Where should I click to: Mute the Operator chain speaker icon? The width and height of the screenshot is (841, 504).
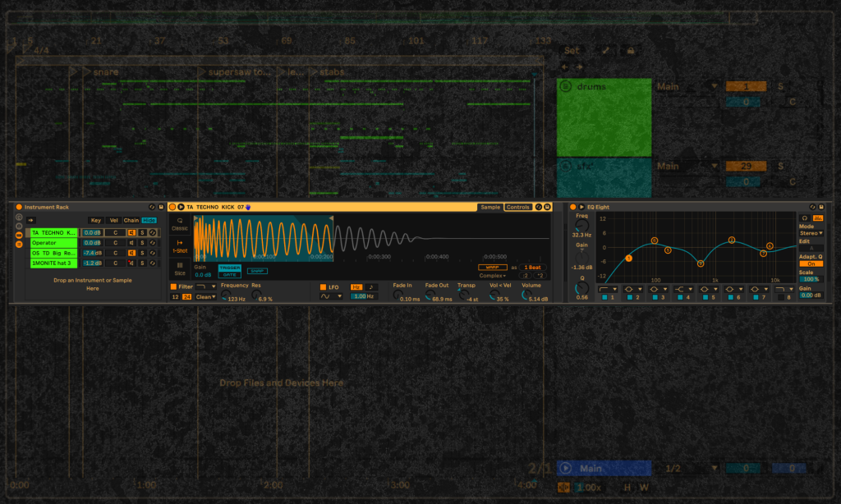pyautogui.click(x=131, y=243)
